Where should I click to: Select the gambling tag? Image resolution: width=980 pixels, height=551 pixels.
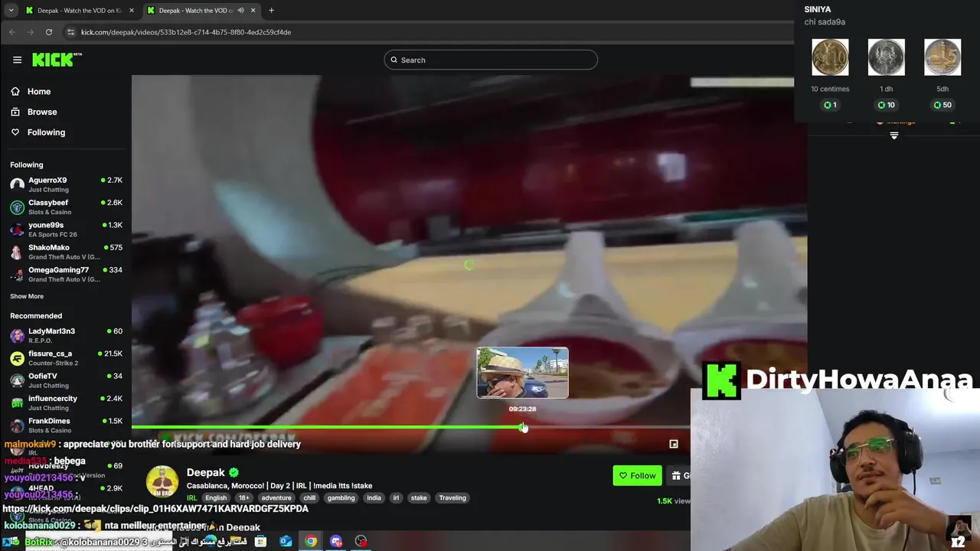pos(341,498)
